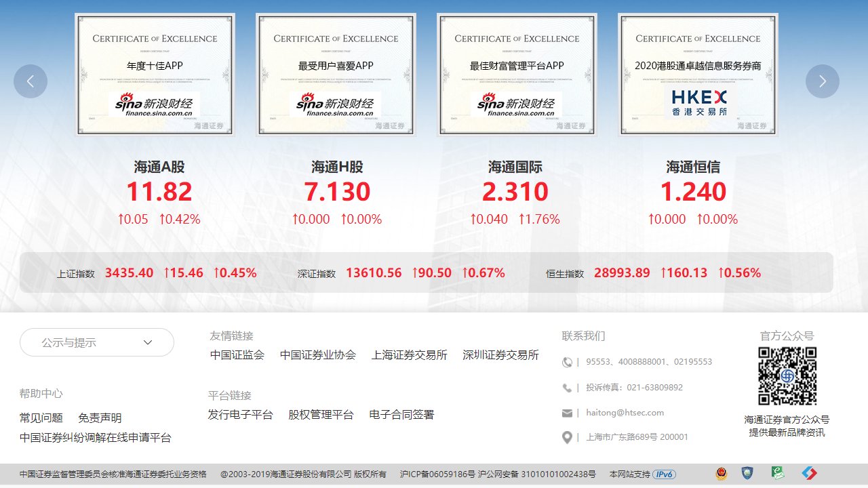Open 深圳证券交易所 link
The width and height of the screenshot is (868, 488).
tap(501, 355)
